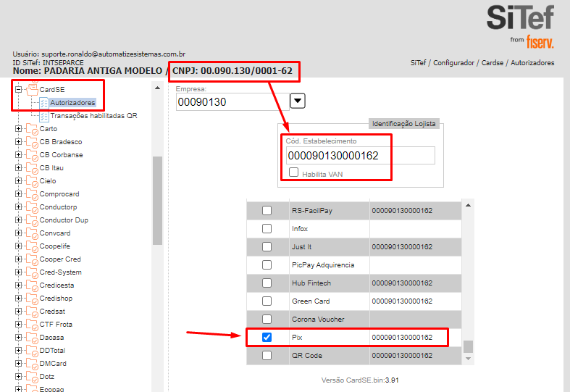The image size is (570, 392).
Task: Click the Cielo folder icon
Action: pos(32,181)
